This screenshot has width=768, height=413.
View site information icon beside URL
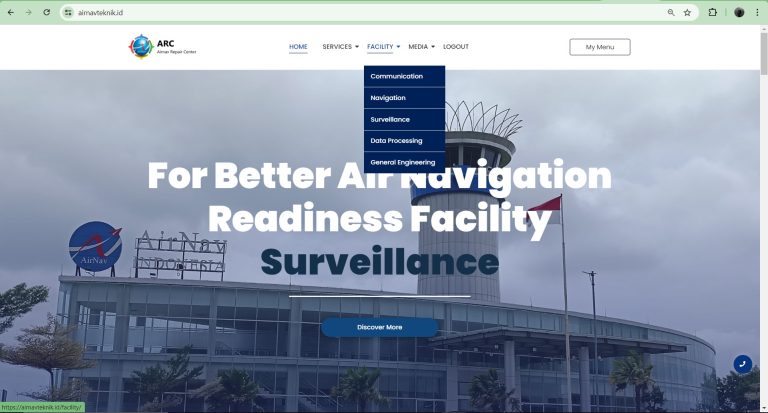68,13
